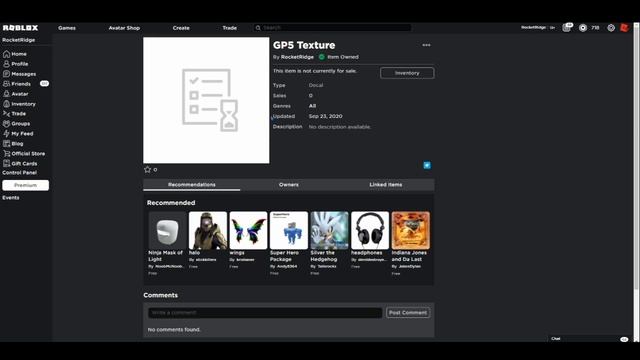Open the settings gear in the header
640x360 pixels.
(611, 28)
